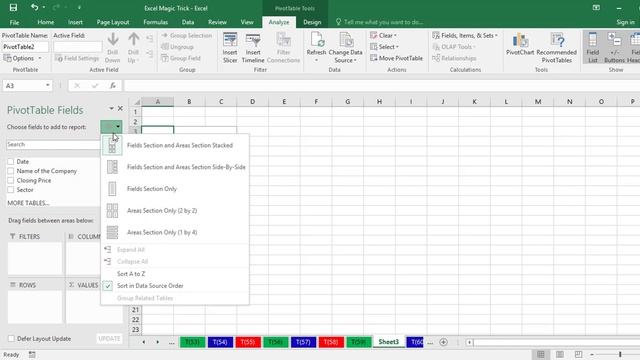Image resolution: width=640 pixels, height=360 pixels.
Task: Click the field list Tools layout dropdown button
Action: tap(111, 127)
